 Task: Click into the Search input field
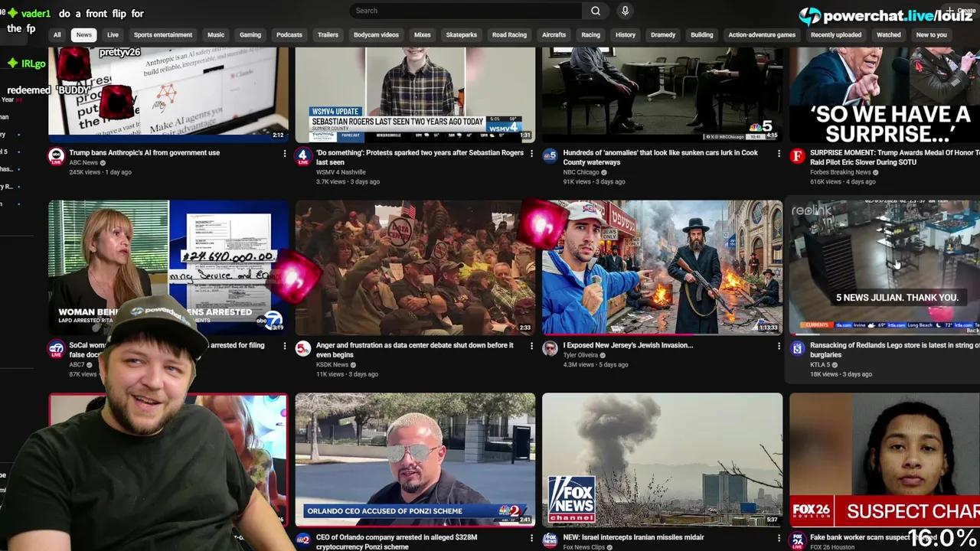click(465, 11)
